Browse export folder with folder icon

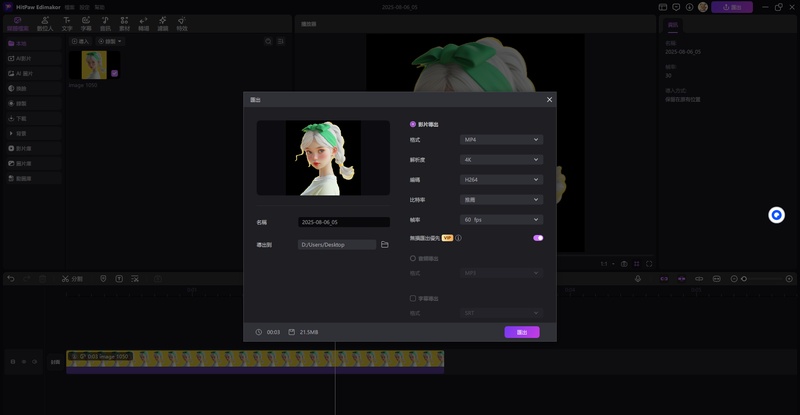coord(385,245)
